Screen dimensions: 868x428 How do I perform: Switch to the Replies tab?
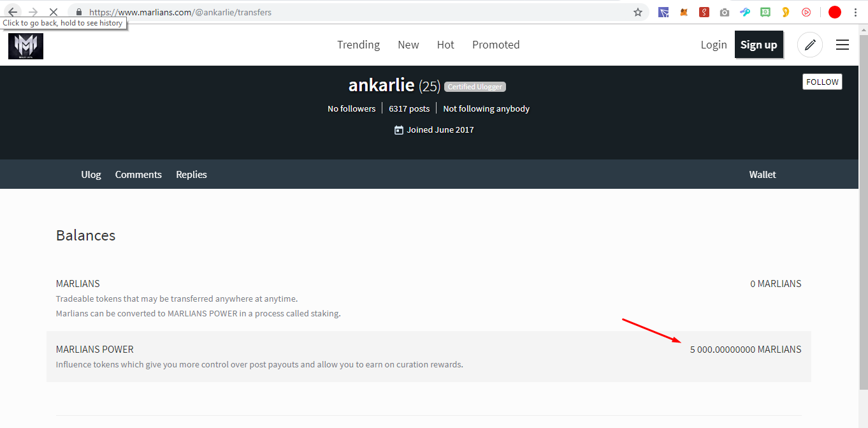pyautogui.click(x=191, y=174)
